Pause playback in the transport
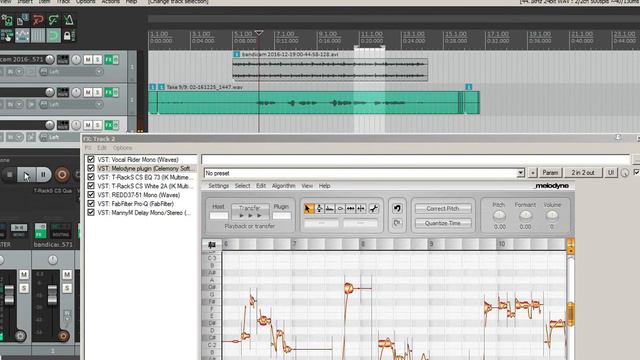The width and height of the screenshot is (640, 360). tap(44, 175)
